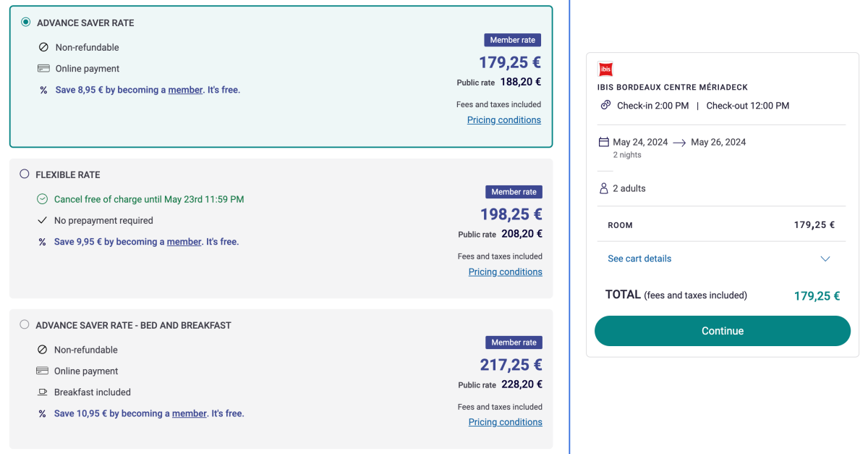This screenshot has width=868, height=454.
Task: Click the Member rate badge for Flexible Rate
Action: (514, 192)
